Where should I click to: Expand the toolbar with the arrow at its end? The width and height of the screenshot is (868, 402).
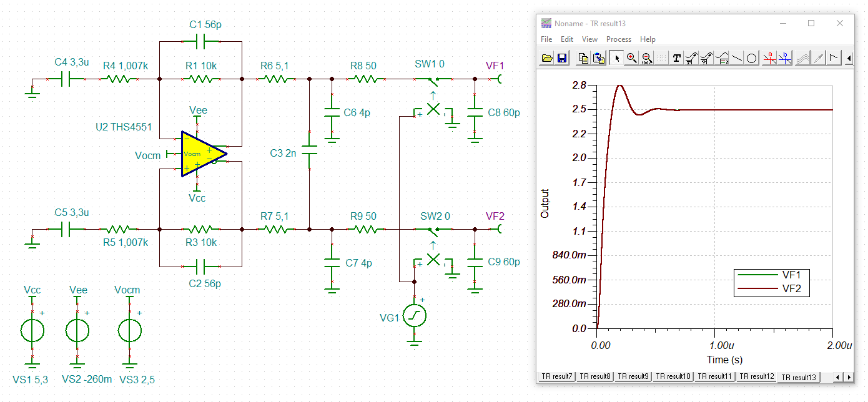(x=849, y=58)
